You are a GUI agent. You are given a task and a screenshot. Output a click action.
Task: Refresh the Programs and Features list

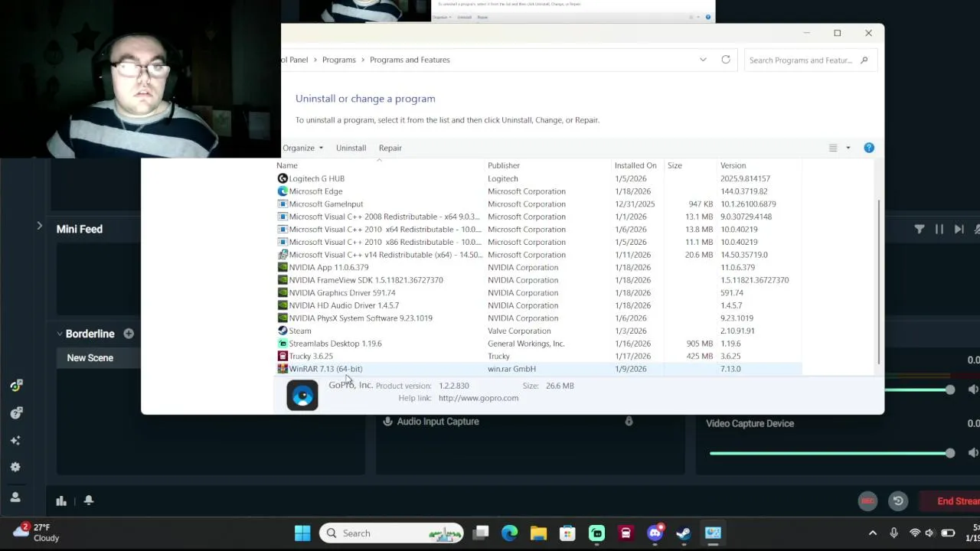726,60
